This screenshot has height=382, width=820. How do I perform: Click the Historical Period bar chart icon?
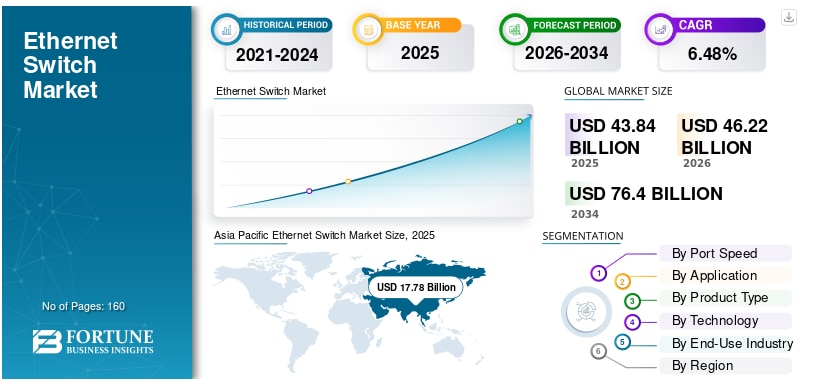226,30
